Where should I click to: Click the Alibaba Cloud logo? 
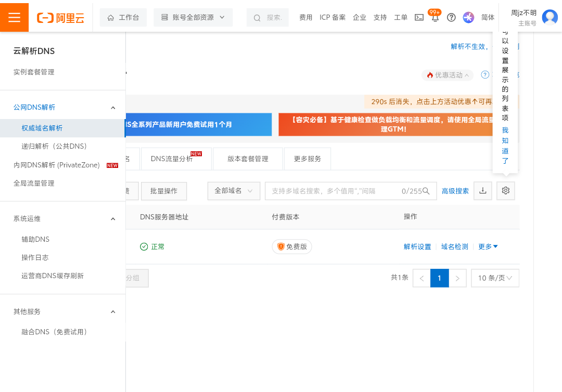[x=60, y=18]
